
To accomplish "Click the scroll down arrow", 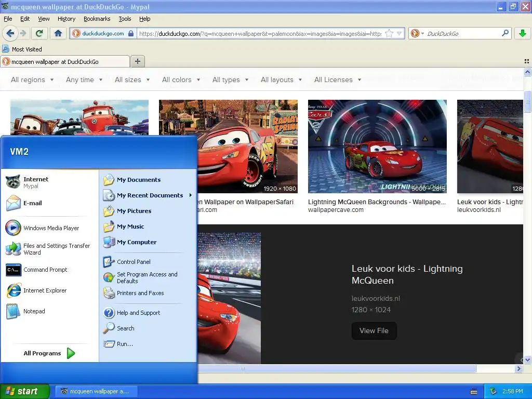I will [527, 360].
